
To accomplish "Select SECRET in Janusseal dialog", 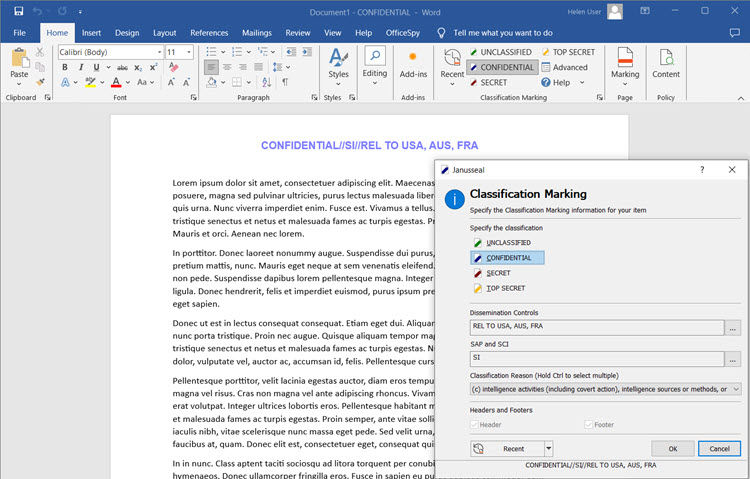I will [x=492, y=273].
